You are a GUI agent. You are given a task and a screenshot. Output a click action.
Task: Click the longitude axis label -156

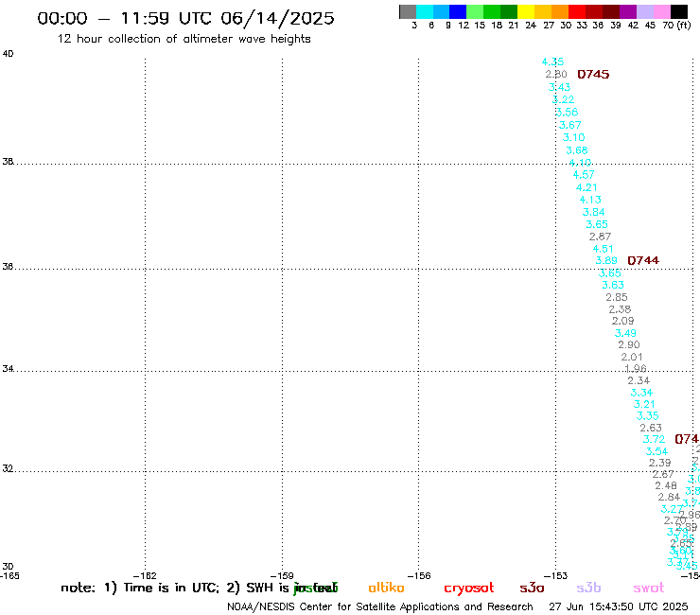tap(419, 575)
